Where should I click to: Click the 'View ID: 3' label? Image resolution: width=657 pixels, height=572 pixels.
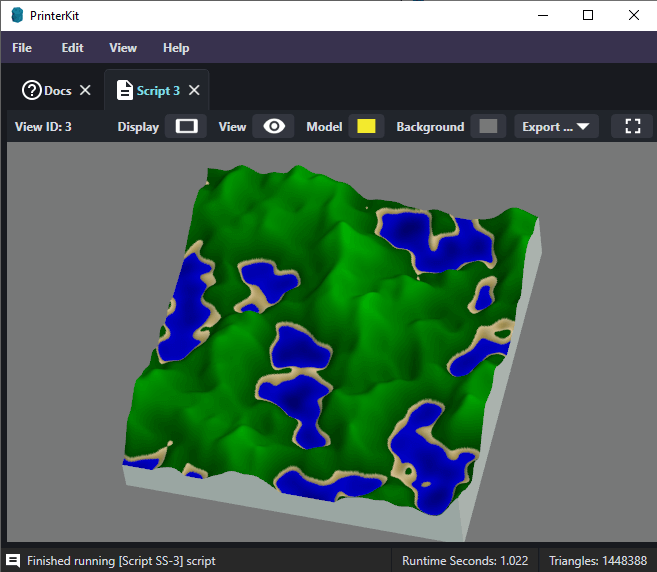[x=43, y=127]
